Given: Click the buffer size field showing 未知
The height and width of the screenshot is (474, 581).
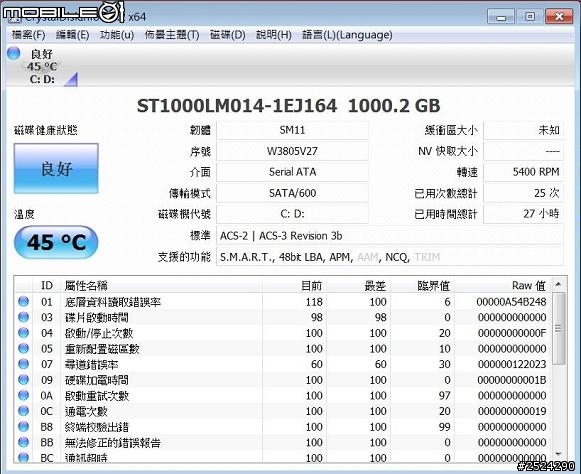Looking at the screenshot, I should click(x=524, y=130).
